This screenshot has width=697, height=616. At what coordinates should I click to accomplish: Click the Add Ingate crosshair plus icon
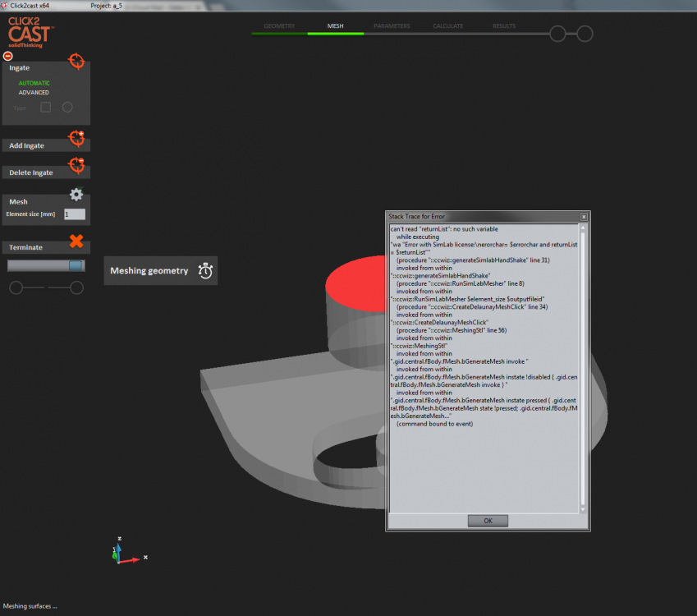[76, 138]
